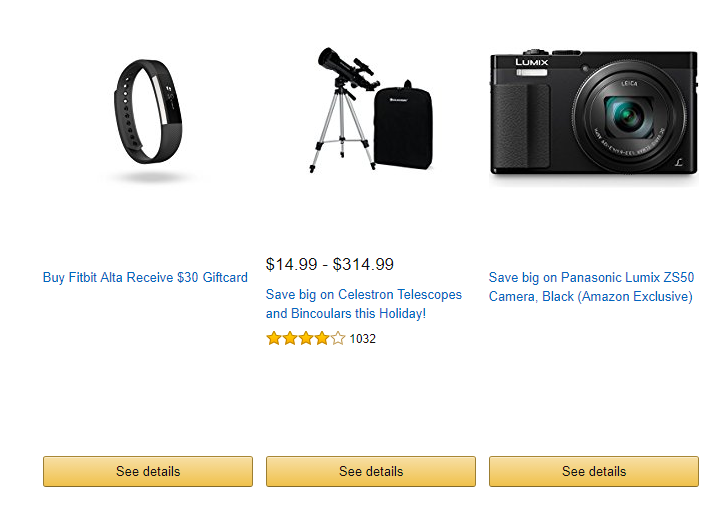Click the $14.99 - $314.99 price range
The image size is (720, 507).
click(330, 265)
